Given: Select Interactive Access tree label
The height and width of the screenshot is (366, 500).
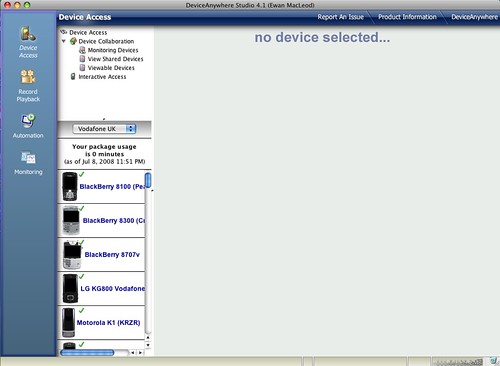Looking at the screenshot, I should 102,77.
